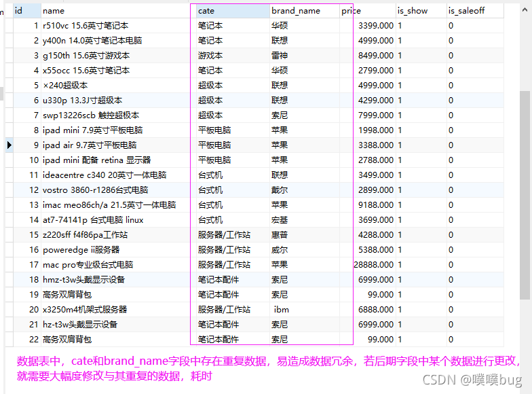Click price cell 3699.000
Screen dimensions: 532x394
tap(368, 220)
